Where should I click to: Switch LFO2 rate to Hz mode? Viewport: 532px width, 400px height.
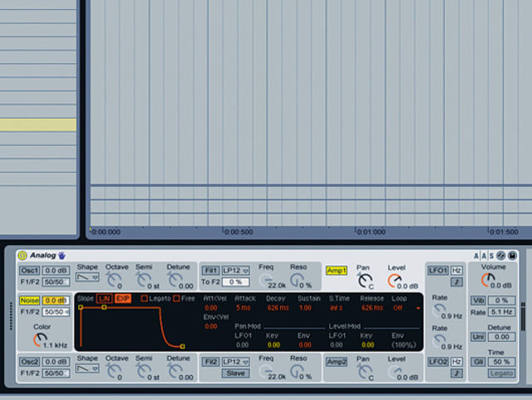[x=456, y=362]
